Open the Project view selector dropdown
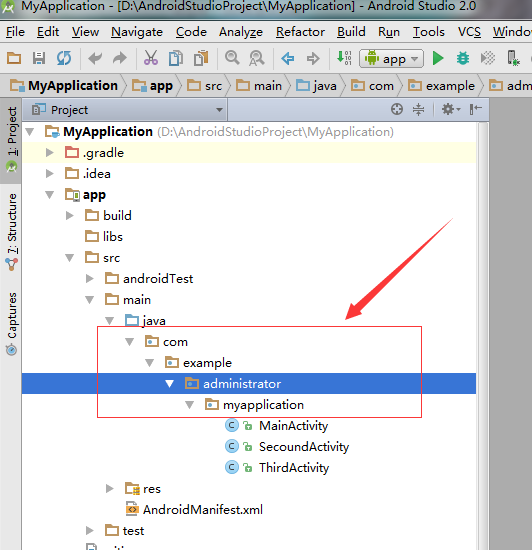Image resolution: width=532 pixels, height=550 pixels. (126, 110)
